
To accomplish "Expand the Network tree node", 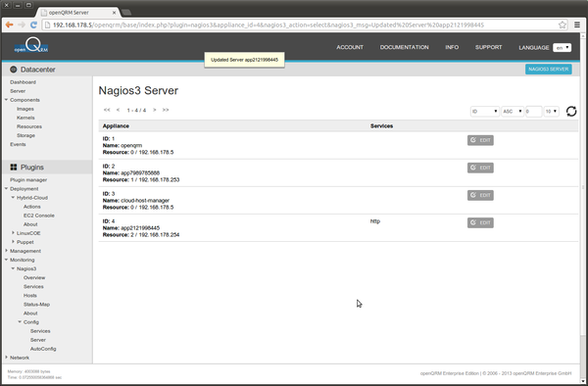I will (x=6, y=358).
